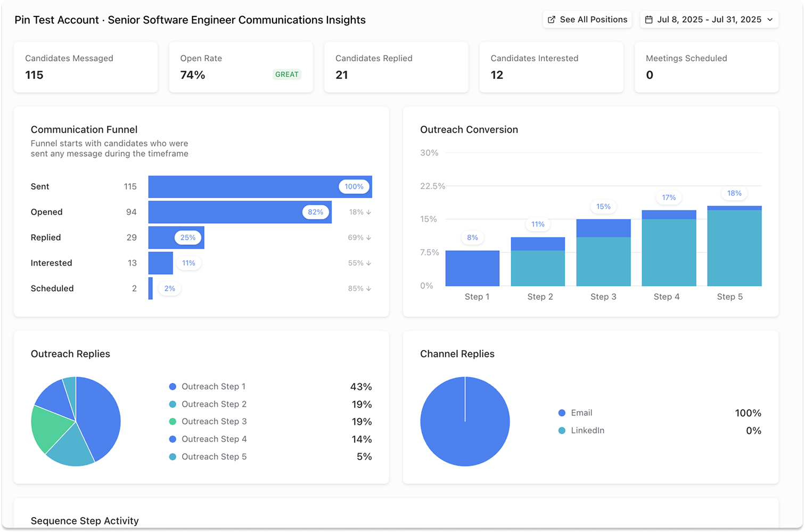Click the See All Positions button
Viewport: 805px width, 532px height.
click(x=587, y=20)
